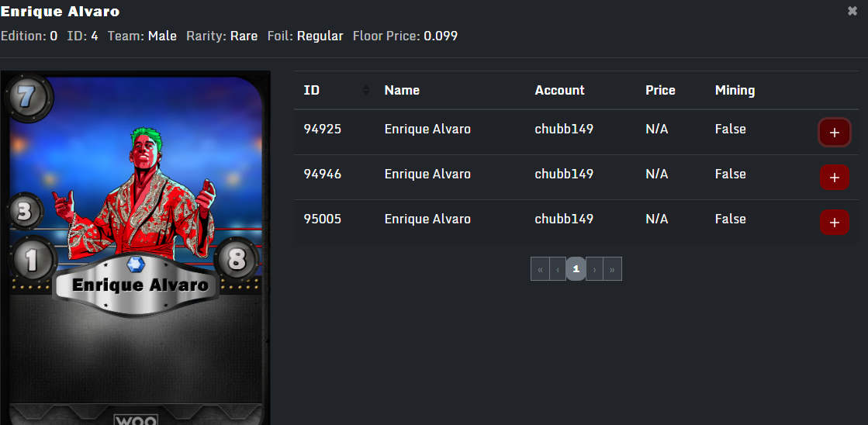Go to first page of results
This screenshot has width=868, height=425.
pyautogui.click(x=540, y=269)
